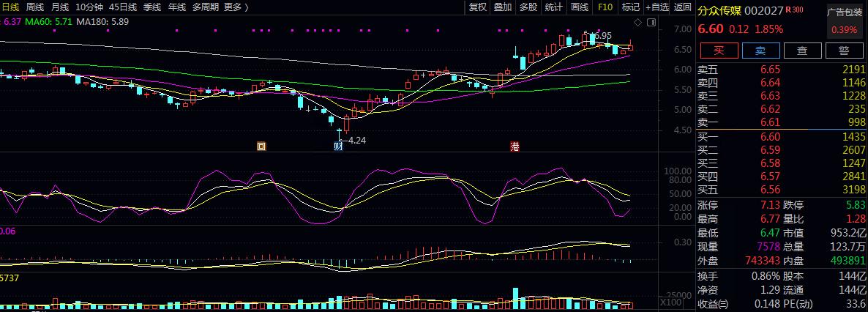Open the 警 price alert button
Image resolution: width=868 pixels, height=312 pixels.
[x=844, y=51]
